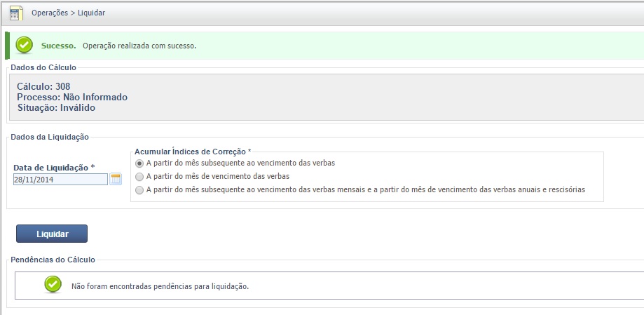Click 'Não foram encontradas pendências para liquidação.' text

(x=160, y=286)
